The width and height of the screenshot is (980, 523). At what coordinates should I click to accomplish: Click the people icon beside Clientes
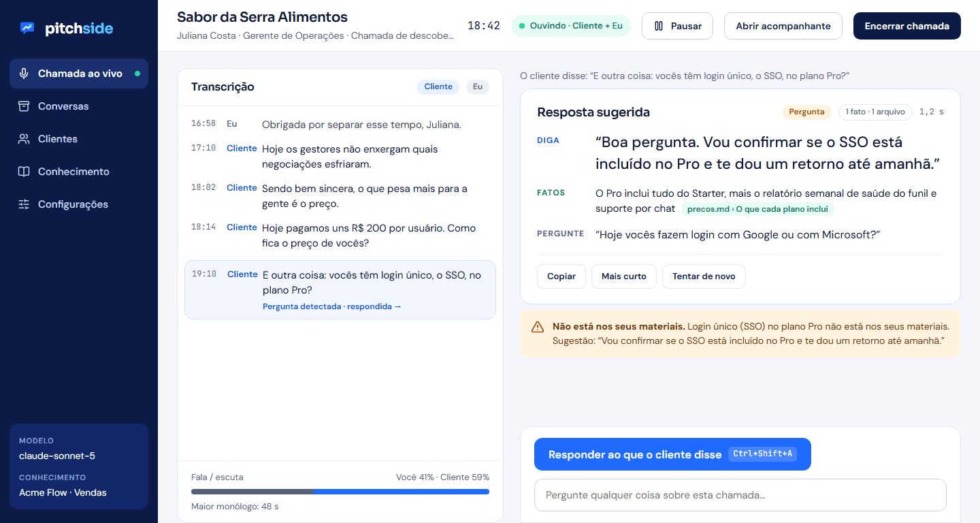(24, 139)
